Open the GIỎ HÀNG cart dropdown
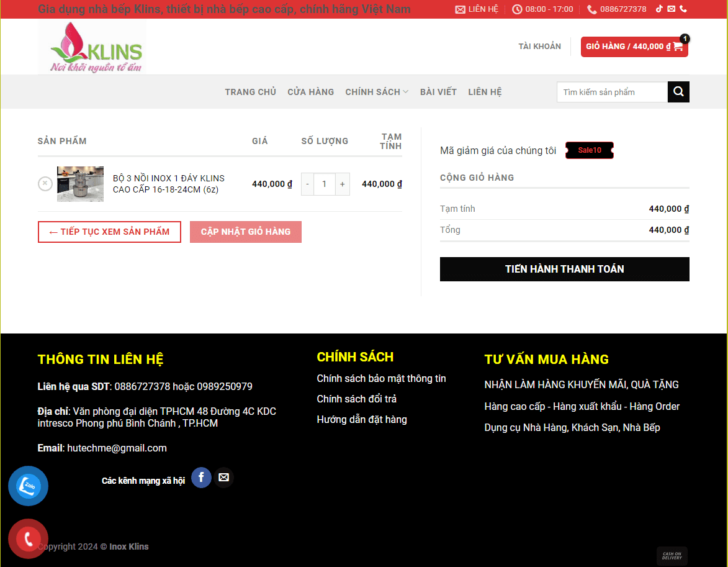Viewport: 728px width, 567px height. [634, 47]
